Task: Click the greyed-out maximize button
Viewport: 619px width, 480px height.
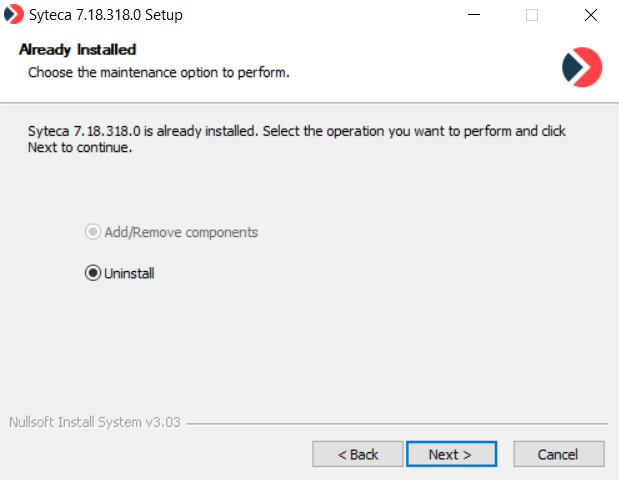Action: coord(532,15)
